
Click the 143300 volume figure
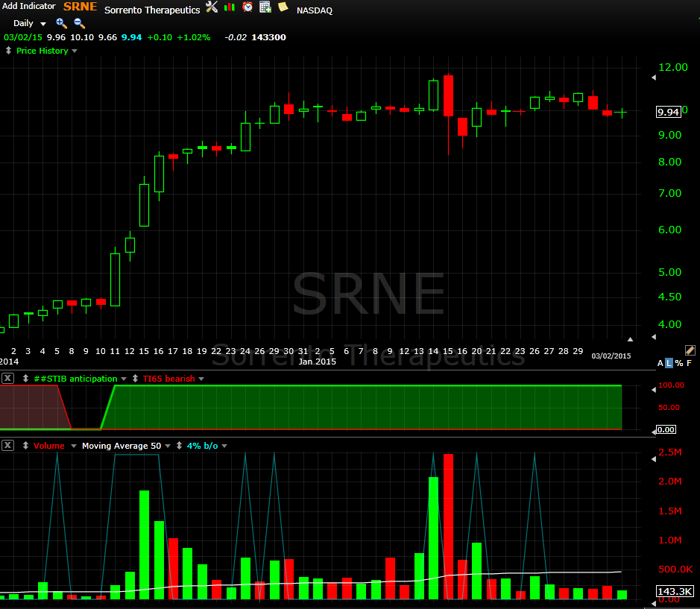[x=268, y=37]
